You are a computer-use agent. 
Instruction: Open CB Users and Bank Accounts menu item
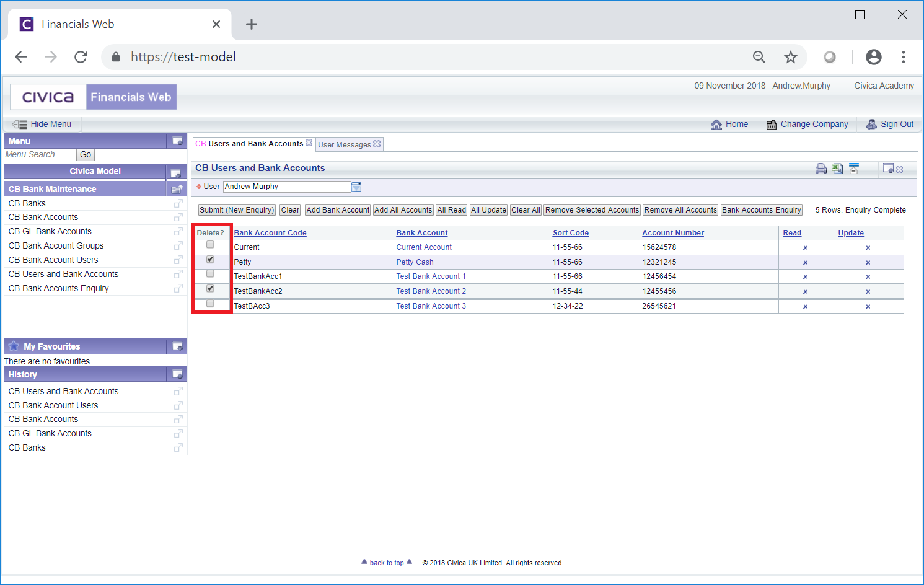point(63,274)
